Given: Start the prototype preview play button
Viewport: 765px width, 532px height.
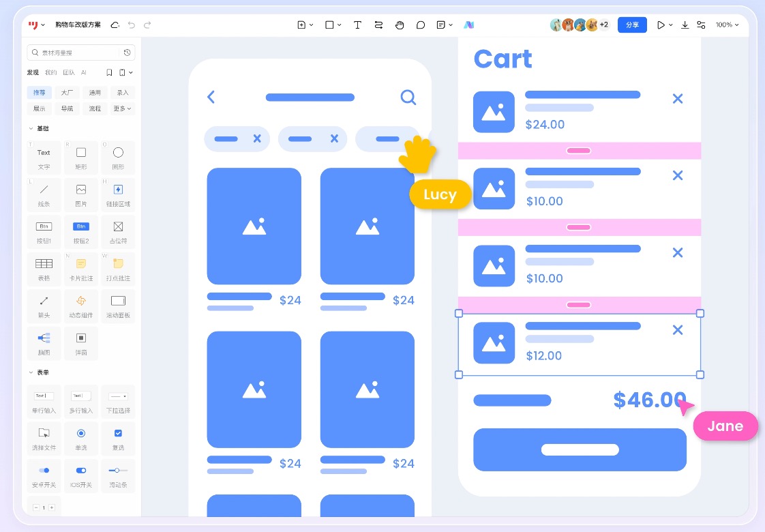Looking at the screenshot, I should coord(661,25).
